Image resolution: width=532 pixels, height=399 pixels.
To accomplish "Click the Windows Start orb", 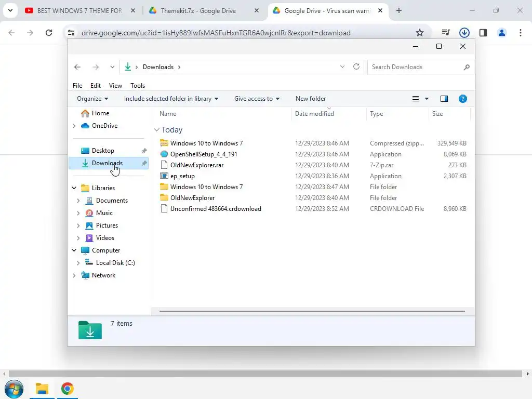I will (14, 389).
